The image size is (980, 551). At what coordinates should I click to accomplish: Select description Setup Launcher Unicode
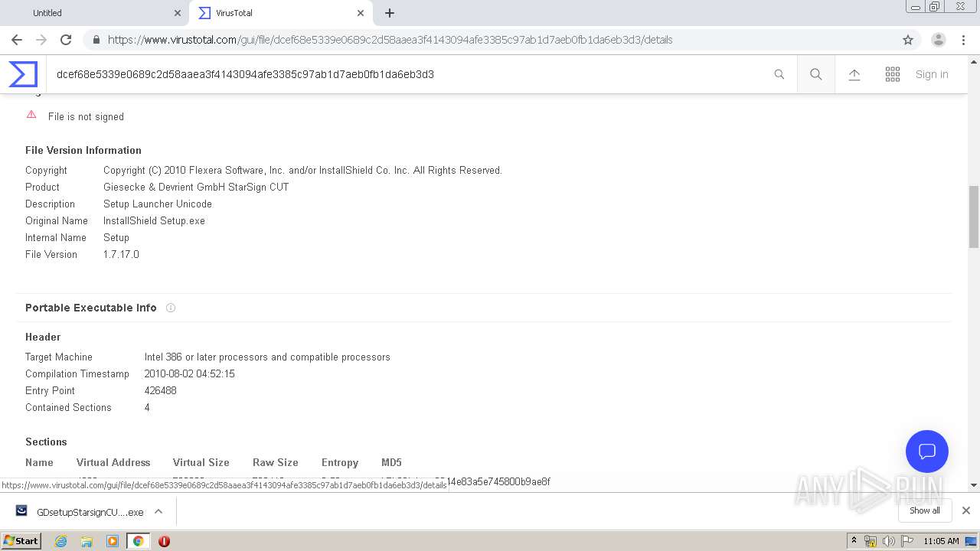click(158, 204)
